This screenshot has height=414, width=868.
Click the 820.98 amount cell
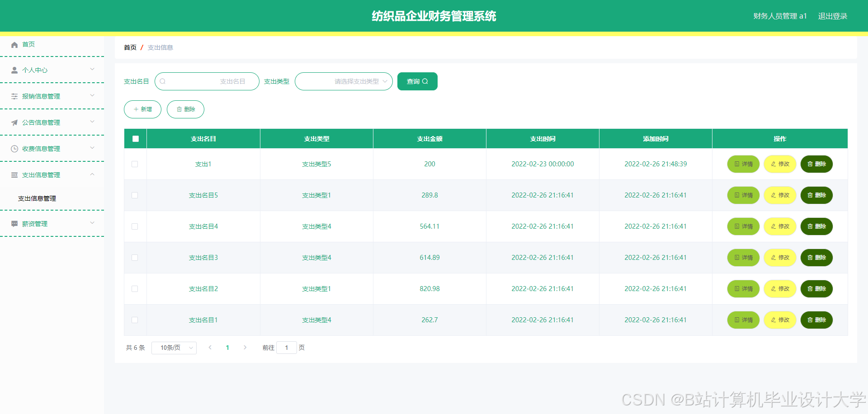[429, 289]
